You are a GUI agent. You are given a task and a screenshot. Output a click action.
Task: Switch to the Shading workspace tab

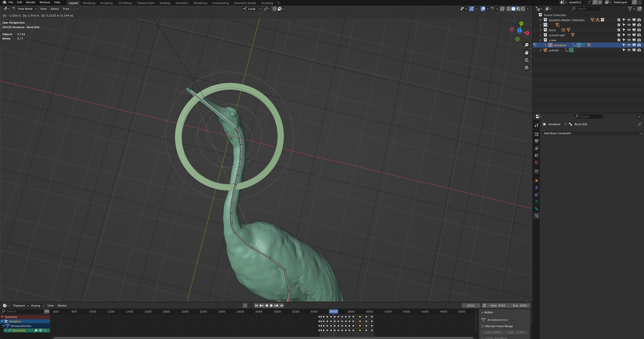click(x=165, y=3)
